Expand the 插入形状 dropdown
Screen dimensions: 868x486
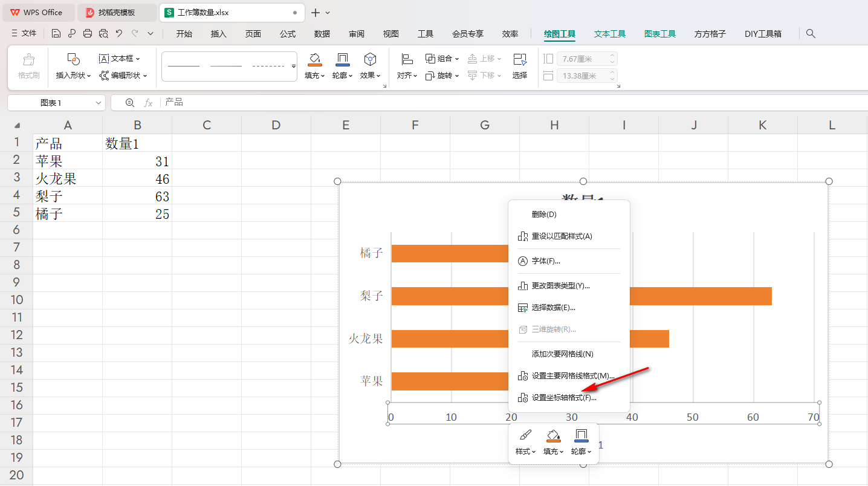tap(89, 76)
